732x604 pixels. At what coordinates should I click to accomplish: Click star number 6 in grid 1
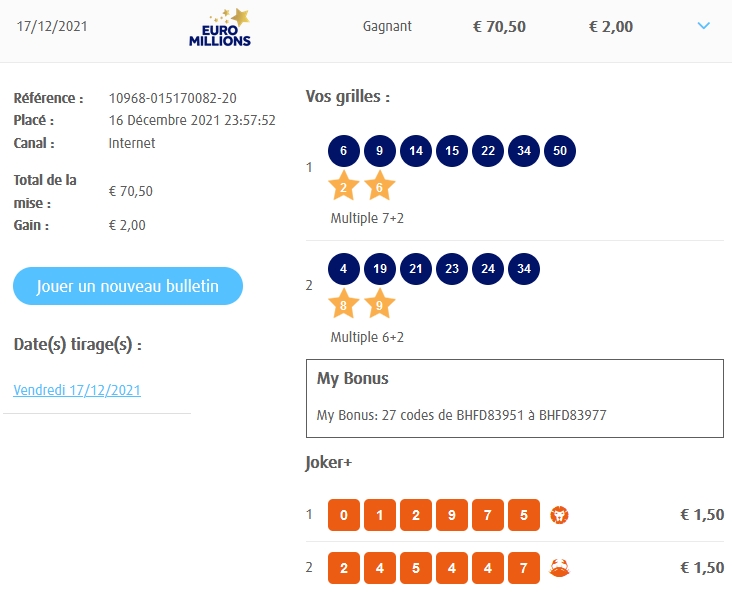click(379, 186)
